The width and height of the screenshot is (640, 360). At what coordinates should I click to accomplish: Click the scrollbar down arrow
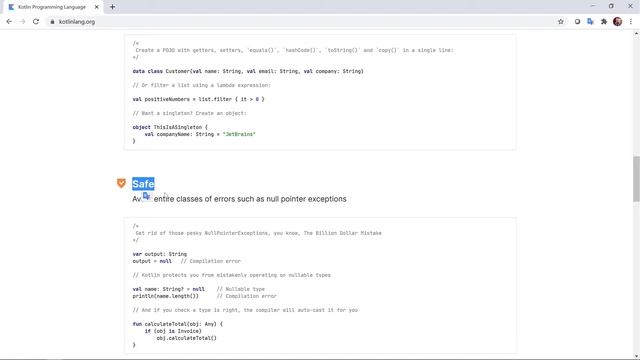coord(636,356)
